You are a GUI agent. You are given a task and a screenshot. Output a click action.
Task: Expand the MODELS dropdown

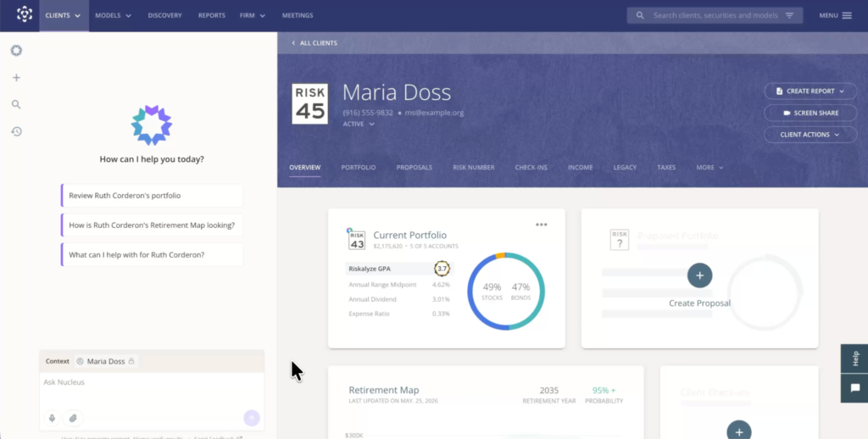(x=113, y=15)
